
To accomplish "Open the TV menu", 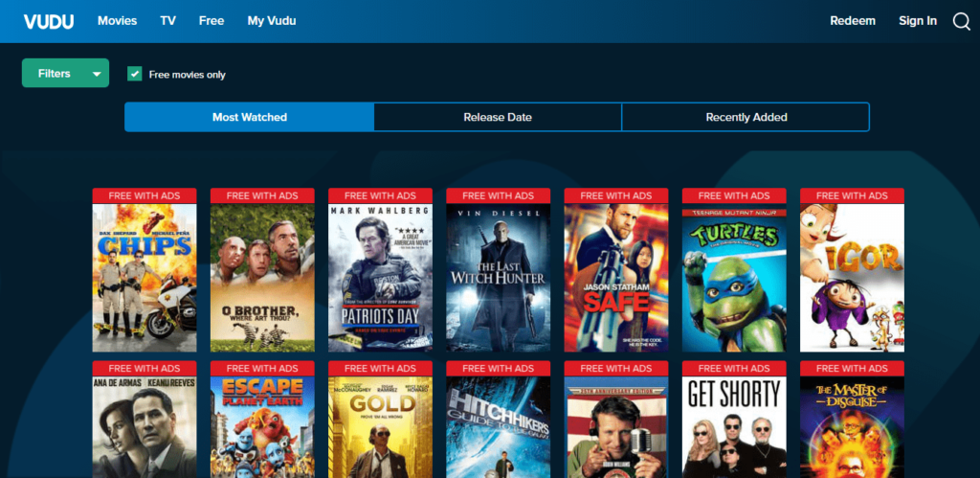I will [167, 21].
